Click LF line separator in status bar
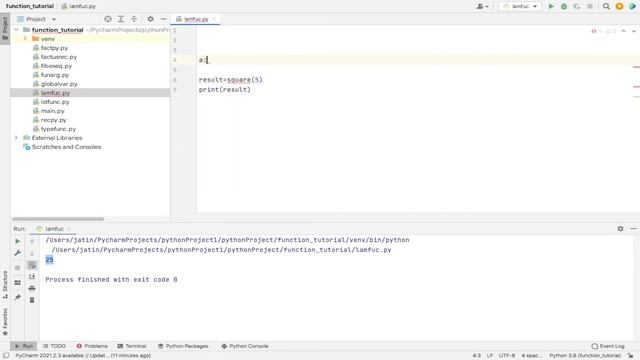Screen dimensions: 640x360 (x=490, y=356)
